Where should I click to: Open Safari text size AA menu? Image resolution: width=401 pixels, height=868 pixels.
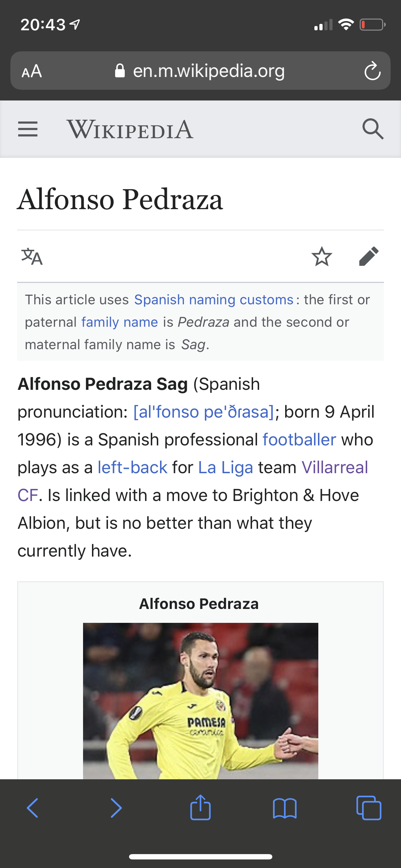[32, 71]
